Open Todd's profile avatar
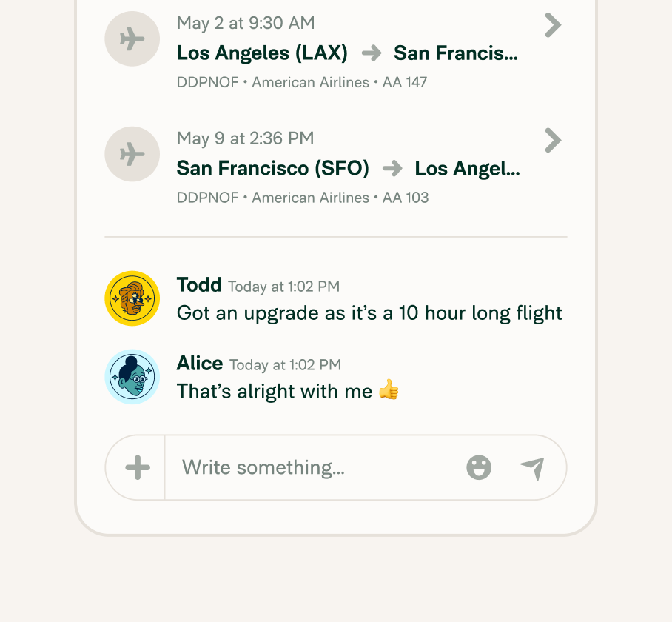672x622 pixels. (x=132, y=298)
